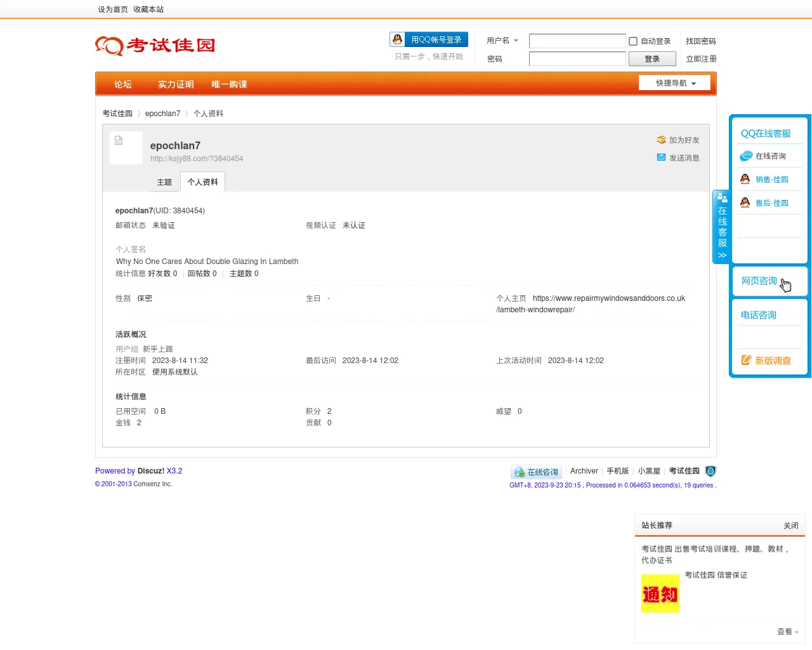Click 设为首页 at the top

[113, 10]
